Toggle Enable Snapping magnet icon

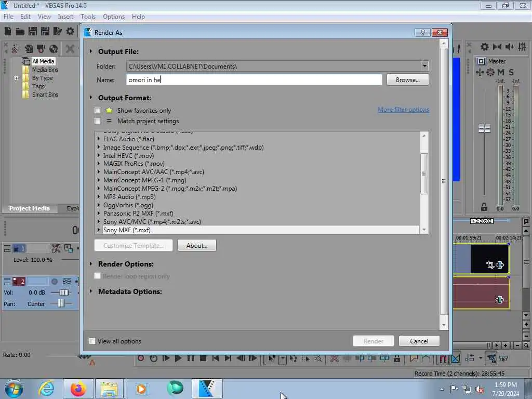(x=443, y=358)
